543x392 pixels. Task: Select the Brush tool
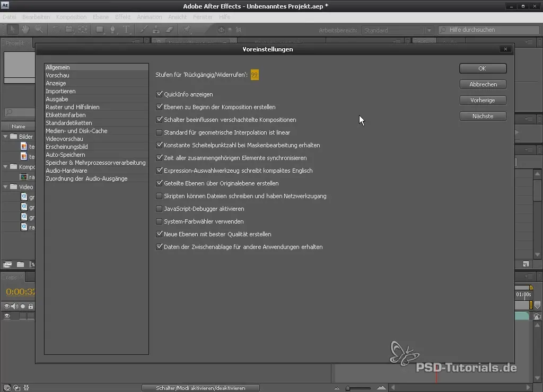[x=143, y=30]
